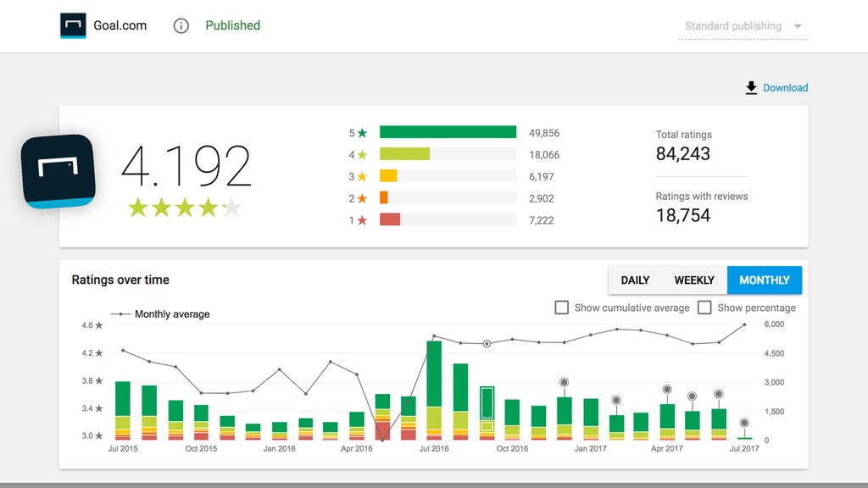Tick the Show percentage checkbox
The width and height of the screenshot is (868, 488).
(x=704, y=308)
